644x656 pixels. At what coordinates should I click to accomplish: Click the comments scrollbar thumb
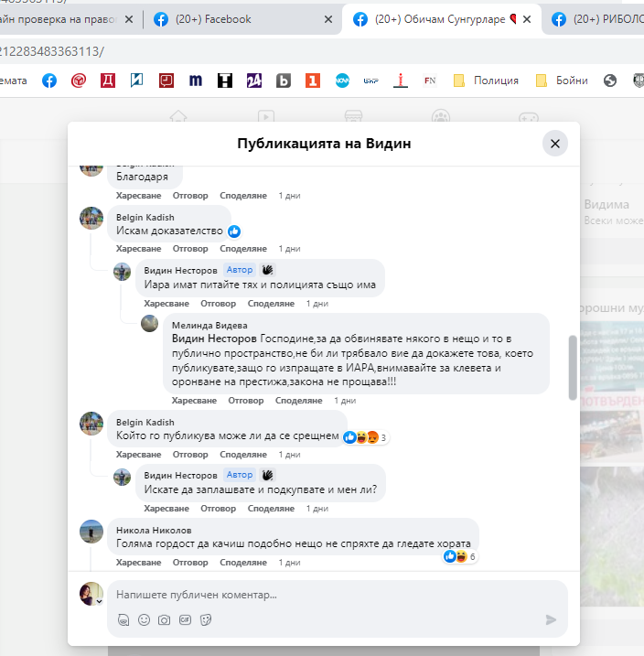pos(574,366)
